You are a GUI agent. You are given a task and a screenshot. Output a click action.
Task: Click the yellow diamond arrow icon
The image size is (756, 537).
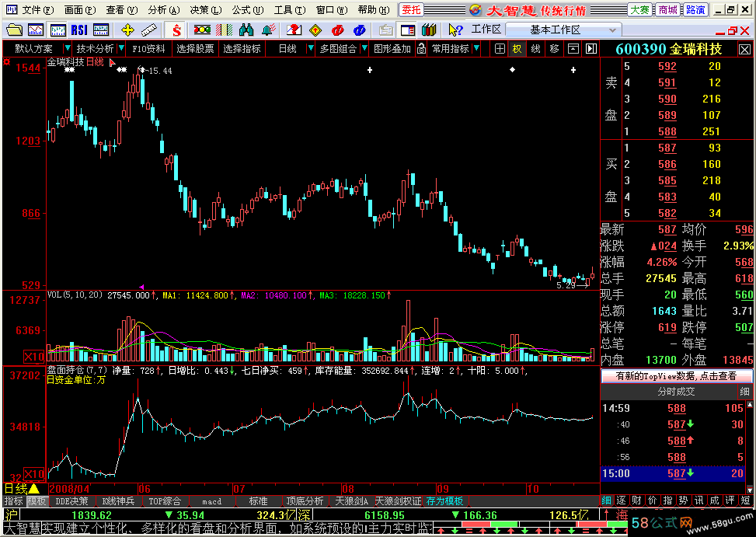(315, 30)
